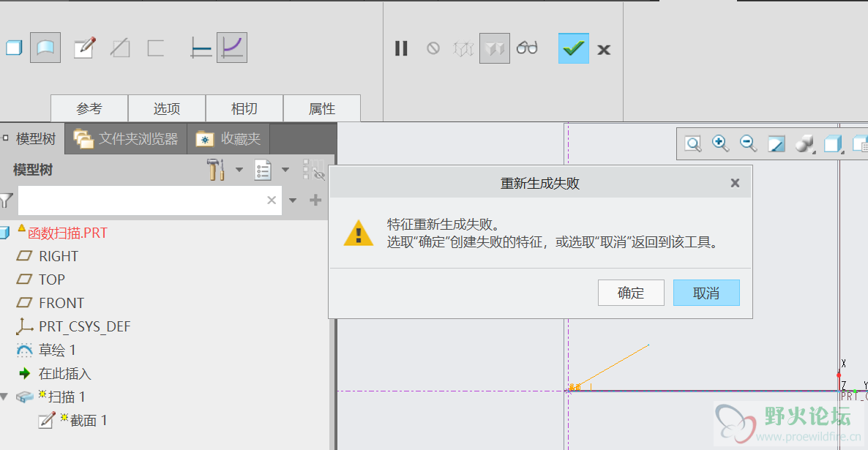Open the search options dropdown arrow

[x=293, y=200]
